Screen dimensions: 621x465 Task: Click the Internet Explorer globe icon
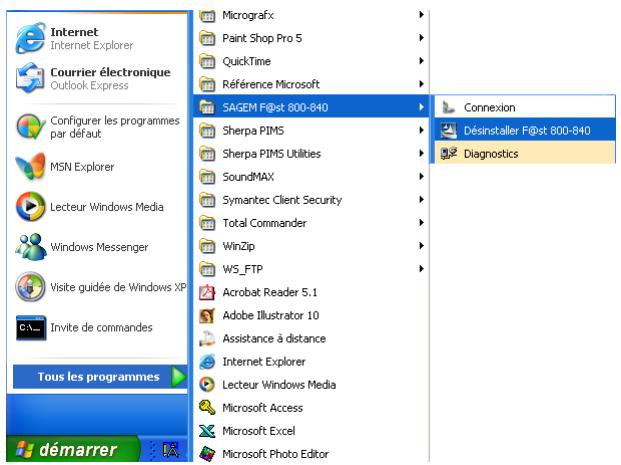[30, 38]
